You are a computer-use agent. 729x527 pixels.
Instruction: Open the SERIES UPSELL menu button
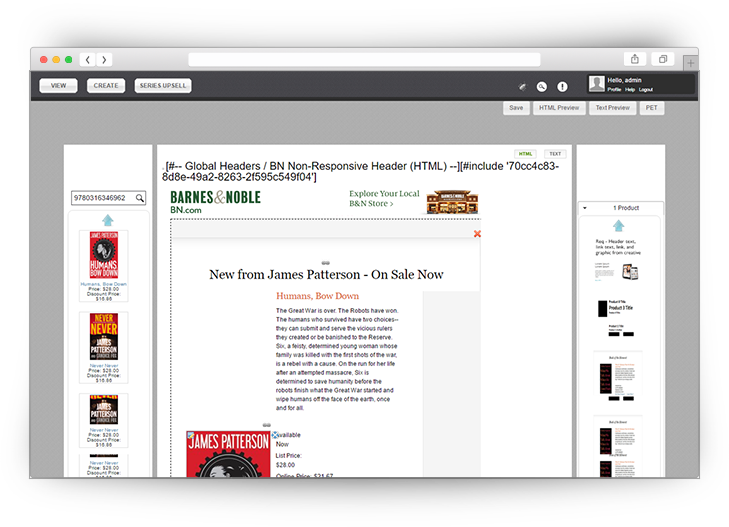163,86
